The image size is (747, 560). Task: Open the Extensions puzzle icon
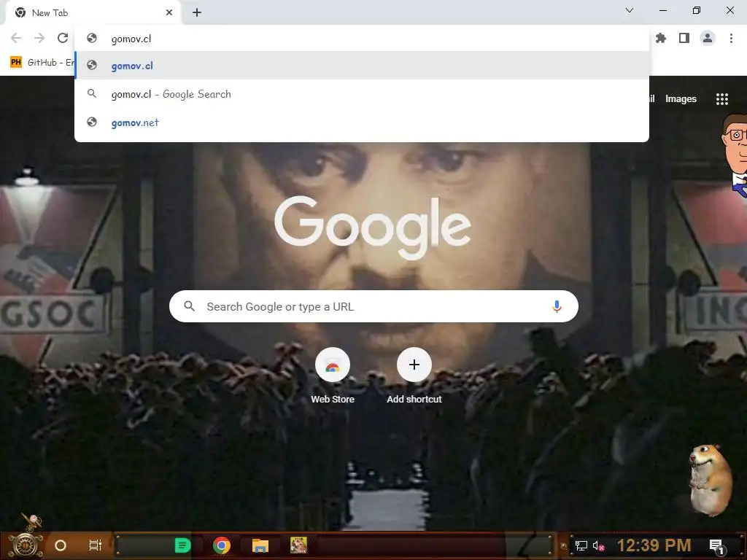click(661, 38)
